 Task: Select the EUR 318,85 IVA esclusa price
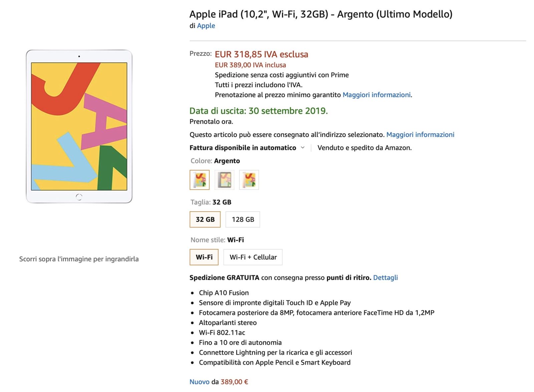pyautogui.click(x=261, y=54)
